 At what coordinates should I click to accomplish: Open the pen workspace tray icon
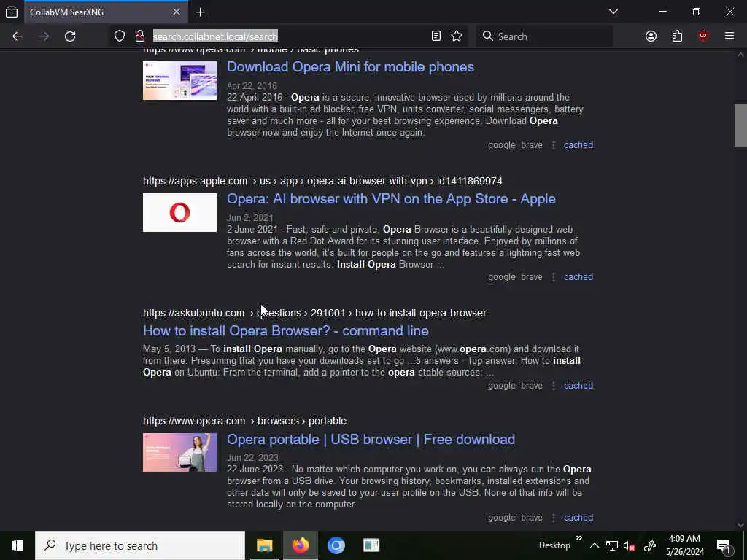click(x=650, y=545)
